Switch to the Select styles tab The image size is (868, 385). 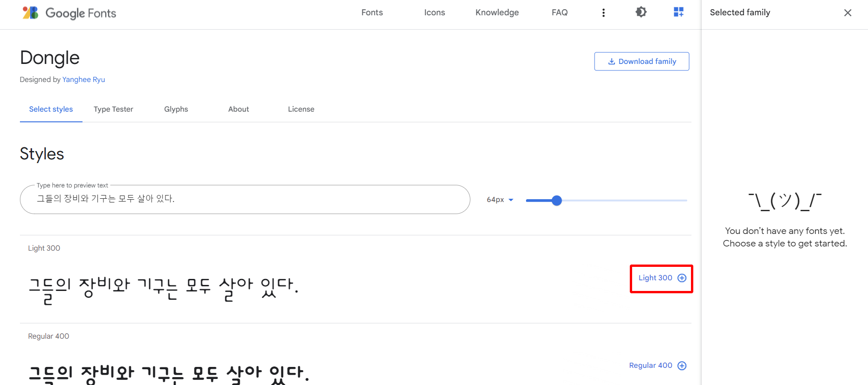[x=51, y=109]
